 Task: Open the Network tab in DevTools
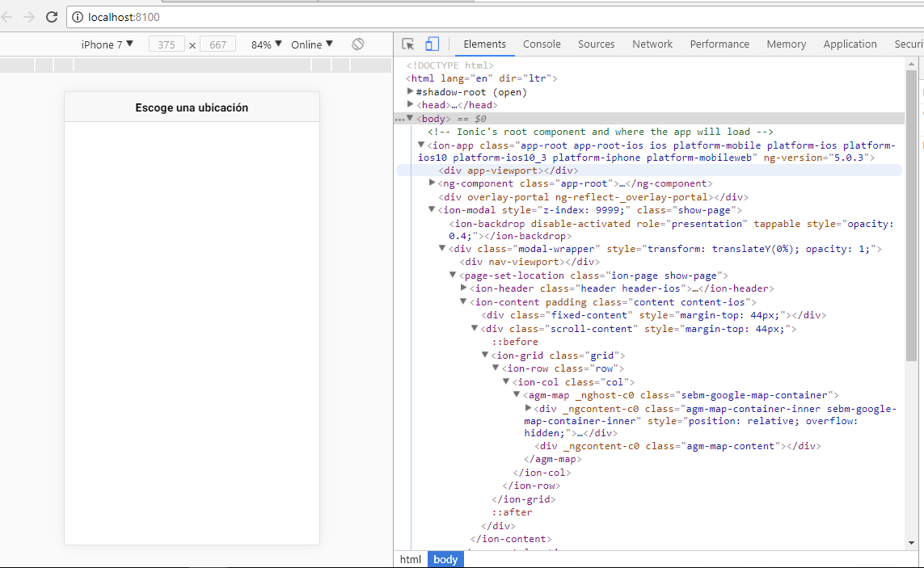652,44
